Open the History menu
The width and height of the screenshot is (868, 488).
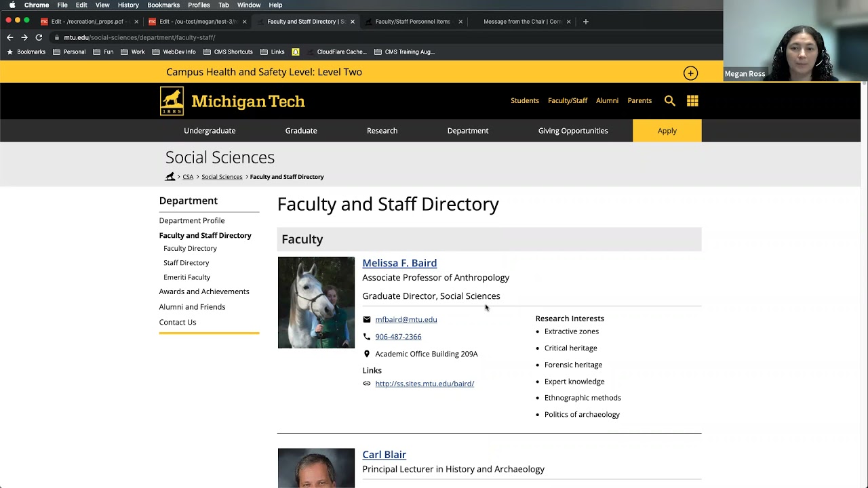tap(128, 5)
